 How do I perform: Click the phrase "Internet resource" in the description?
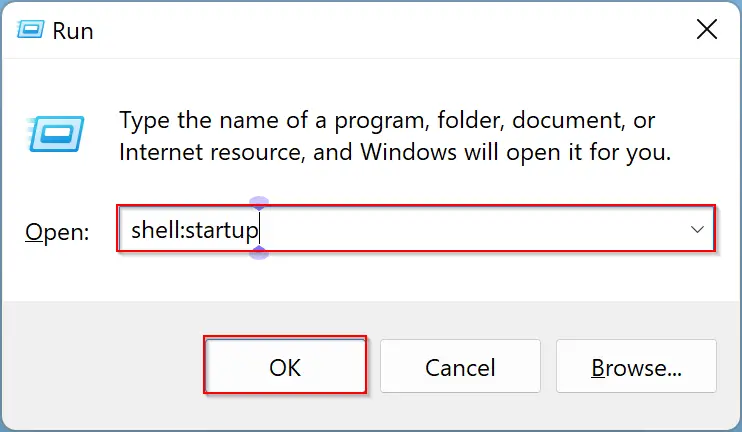pos(210,152)
